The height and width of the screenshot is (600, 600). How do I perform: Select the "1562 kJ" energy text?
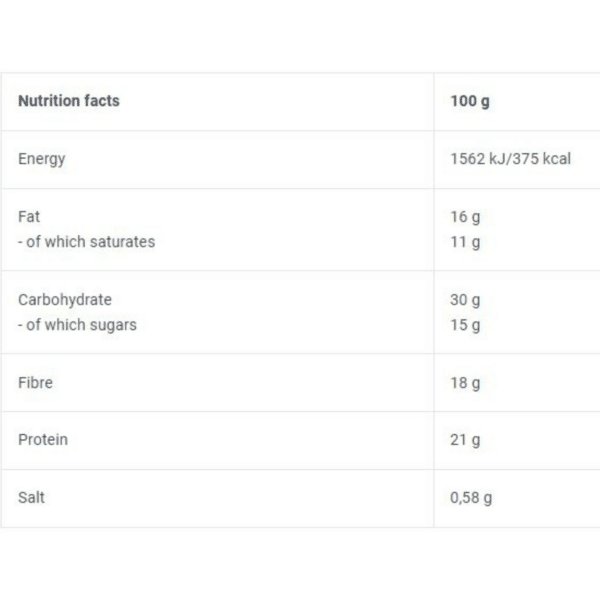pos(477,159)
